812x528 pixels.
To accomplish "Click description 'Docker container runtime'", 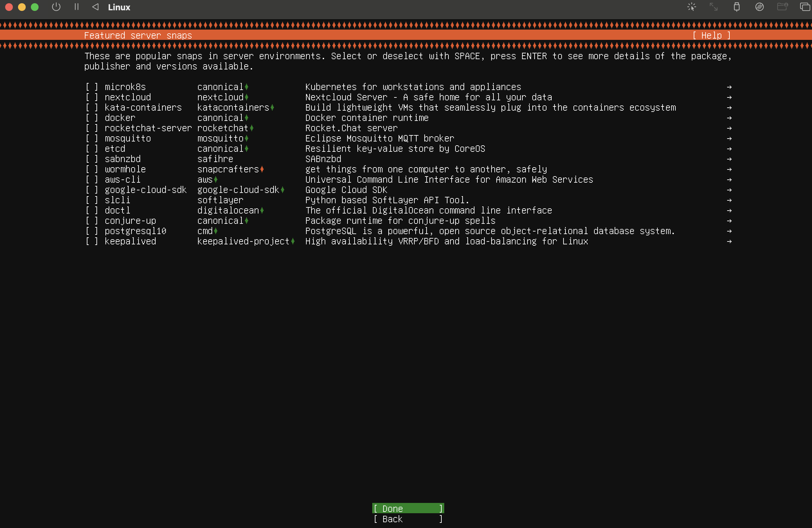I will pyautogui.click(x=367, y=118).
